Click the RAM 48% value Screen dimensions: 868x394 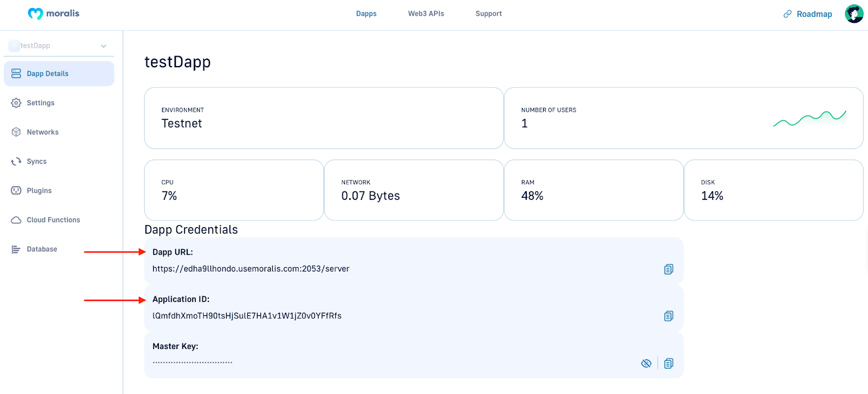coord(532,196)
